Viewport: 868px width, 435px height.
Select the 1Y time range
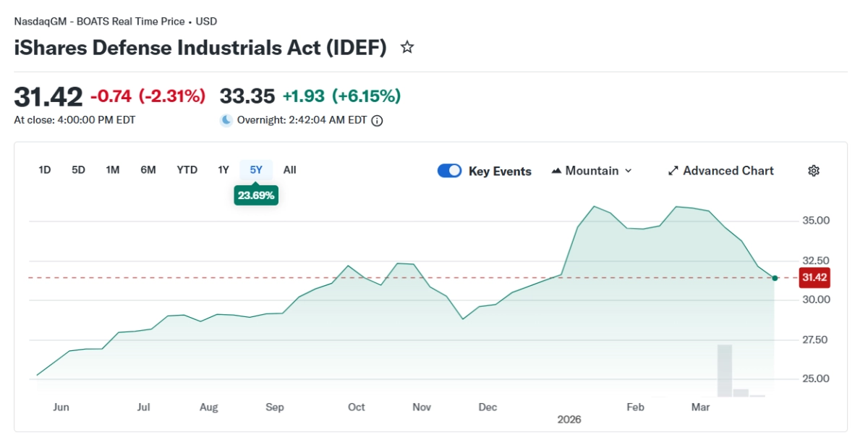pos(224,170)
